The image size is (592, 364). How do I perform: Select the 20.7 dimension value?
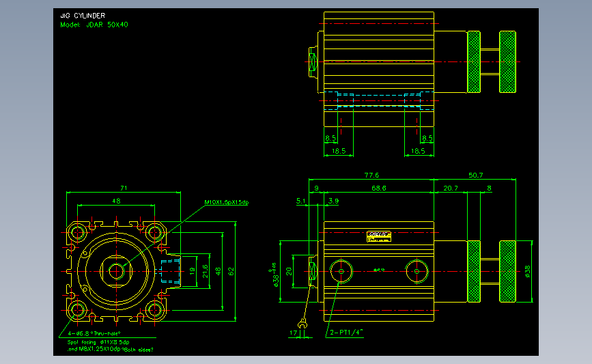click(451, 188)
